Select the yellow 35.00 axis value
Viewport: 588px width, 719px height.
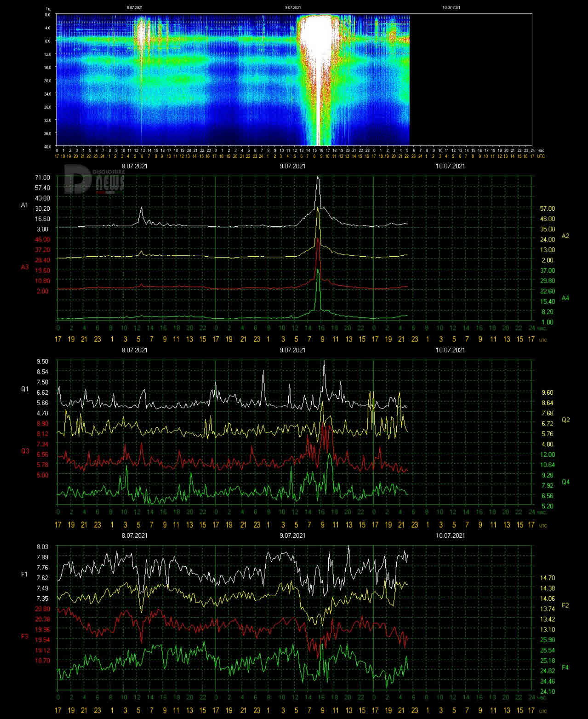pyautogui.click(x=548, y=229)
